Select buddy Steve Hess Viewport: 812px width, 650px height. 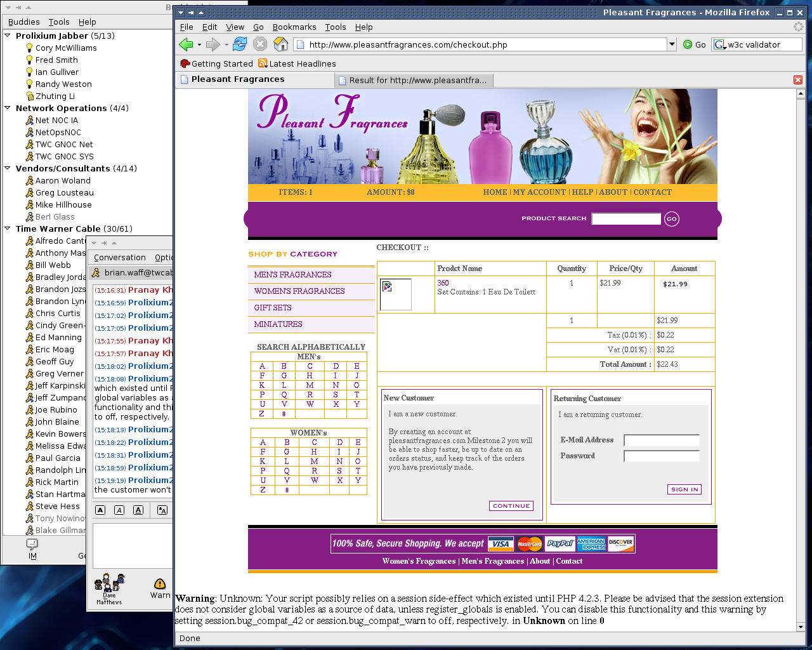click(x=53, y=507)
